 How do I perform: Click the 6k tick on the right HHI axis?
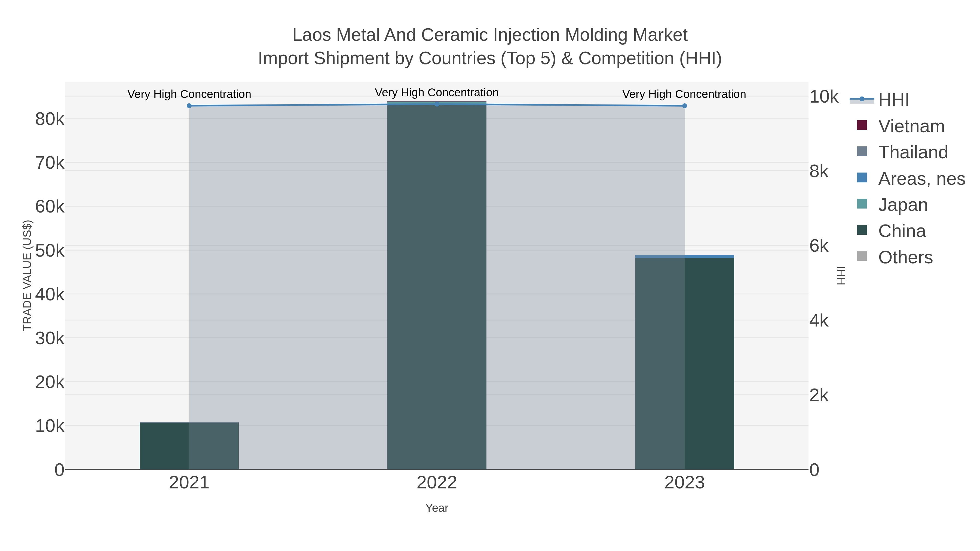tap(819, 246)
